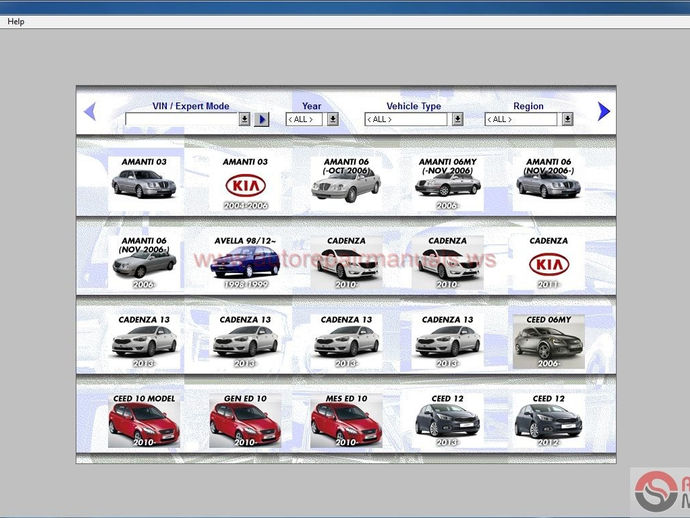Open the Region dropdown
690x518 pixels.
pos(567,119)
